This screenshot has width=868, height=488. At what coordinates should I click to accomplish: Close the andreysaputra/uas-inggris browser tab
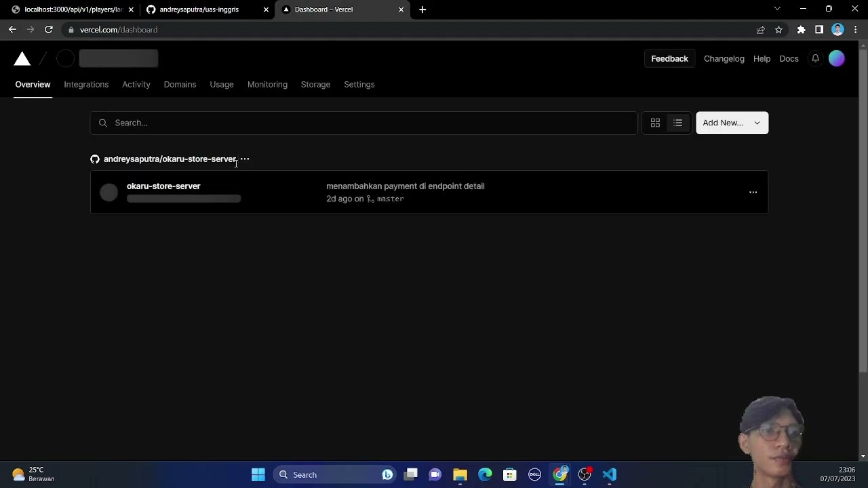266,9
